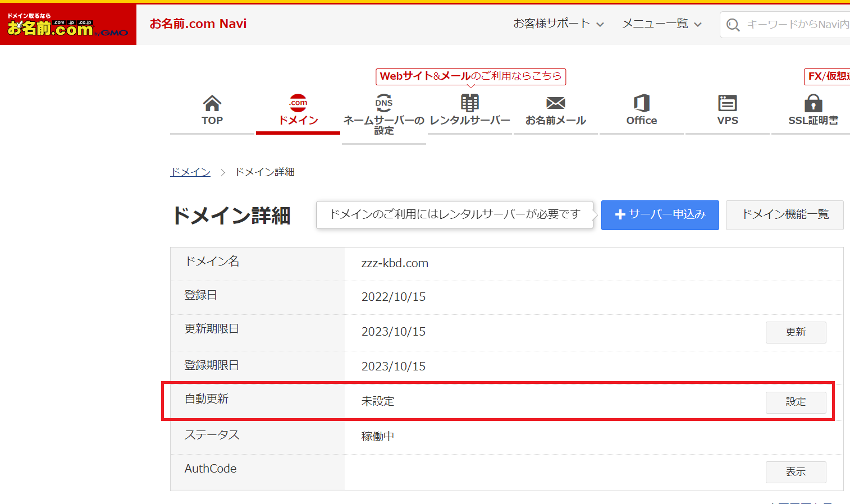This screenshot has width=850, height=504.
Task: Open the TOP home icon
Action: pyautogui.click(x=212, y=103)
